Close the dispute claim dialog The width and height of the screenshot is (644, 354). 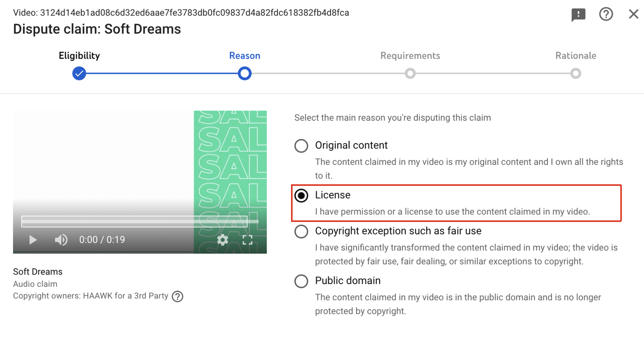tap(633, 14)
